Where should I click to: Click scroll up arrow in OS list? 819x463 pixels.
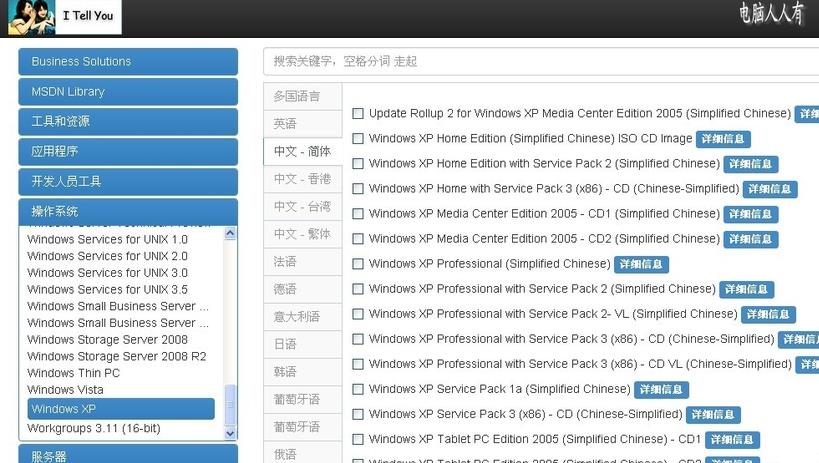[230, 233]
